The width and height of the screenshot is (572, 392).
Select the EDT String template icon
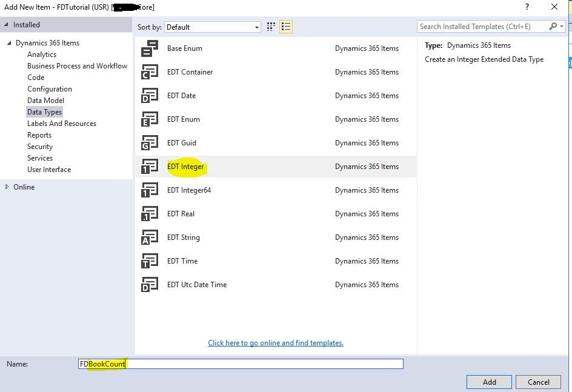point(150,238)
